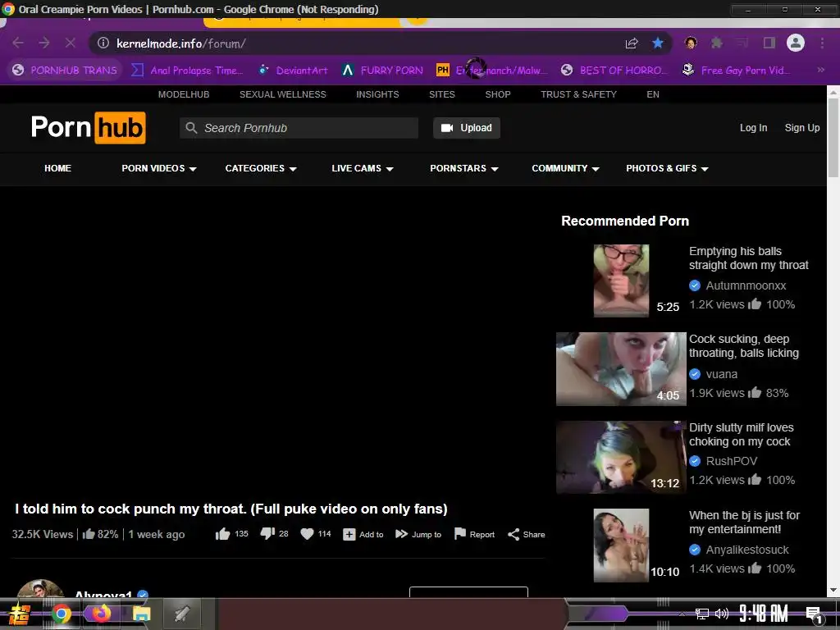Open the Chrome three-dot menu

click(822, 43)
